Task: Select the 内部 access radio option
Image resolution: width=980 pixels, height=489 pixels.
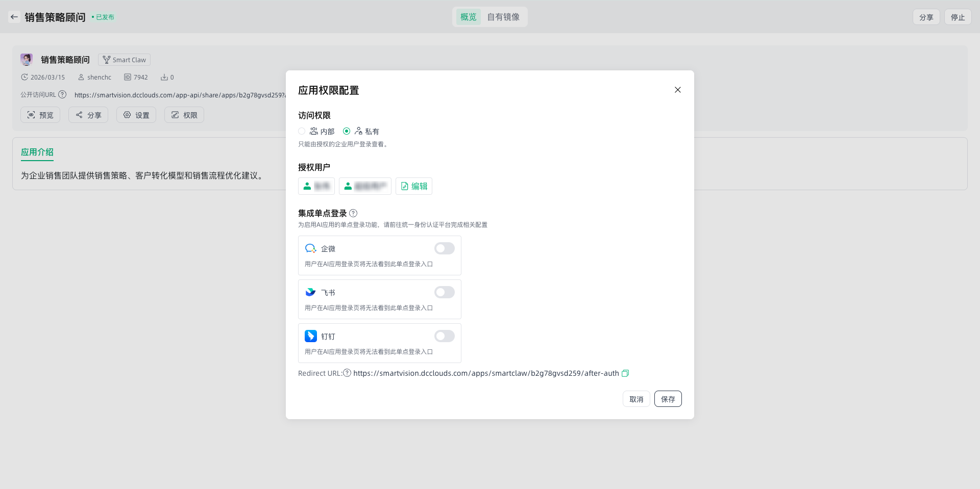Action: tap(302, 131)
